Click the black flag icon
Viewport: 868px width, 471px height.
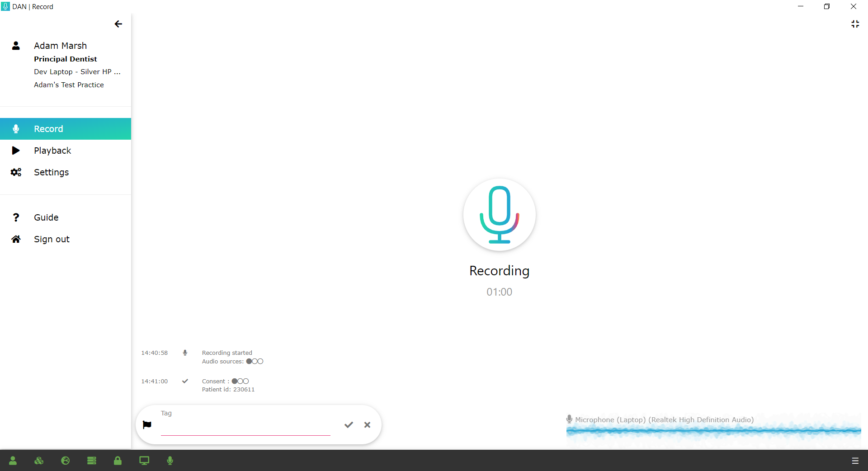click(147, 425)
